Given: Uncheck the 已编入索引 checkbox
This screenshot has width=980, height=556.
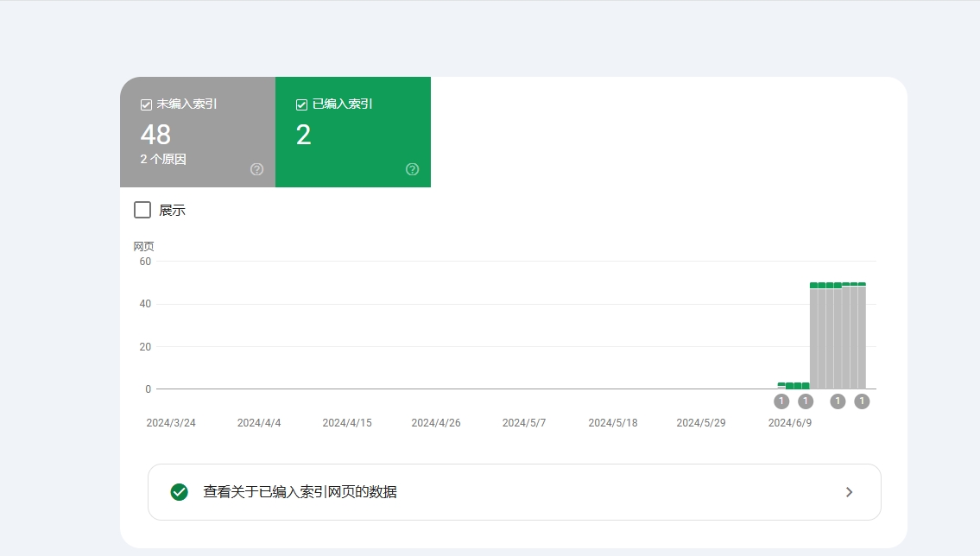Looking at the screenshot, I should pyautogui.click(x=301, y=104).
